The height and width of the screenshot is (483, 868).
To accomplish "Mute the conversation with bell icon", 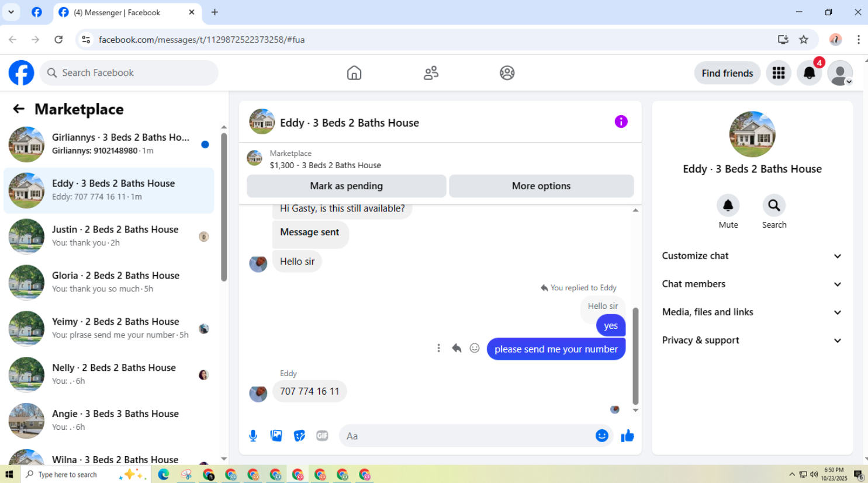I will [728, 206].
